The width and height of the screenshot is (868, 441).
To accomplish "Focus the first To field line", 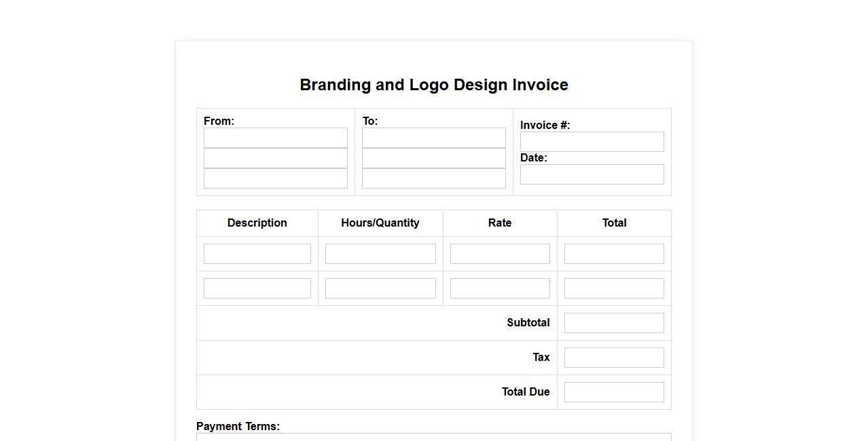I will [x=433, y=138].
